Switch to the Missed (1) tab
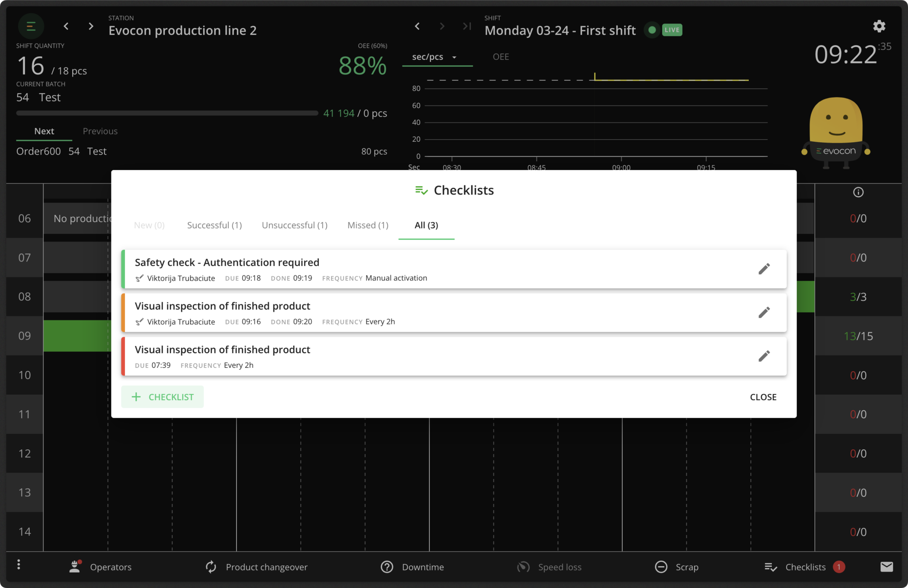 pyautogui.click(x=368, y=226)
